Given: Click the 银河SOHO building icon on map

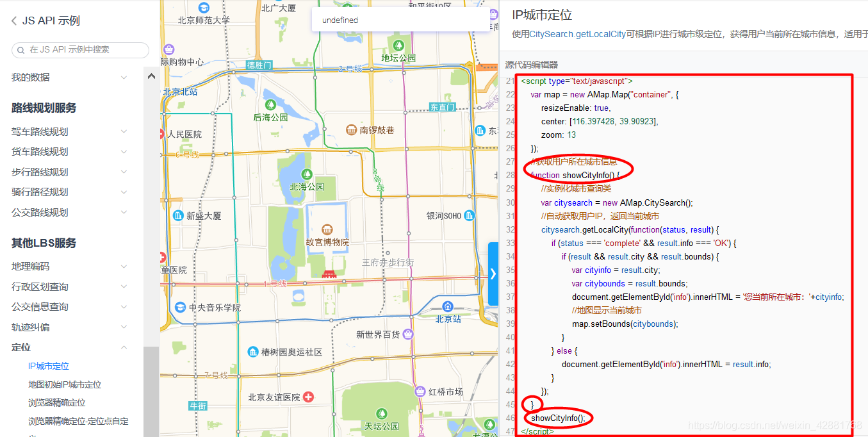Looking at the screenshot, I should (x=470, y=215).
